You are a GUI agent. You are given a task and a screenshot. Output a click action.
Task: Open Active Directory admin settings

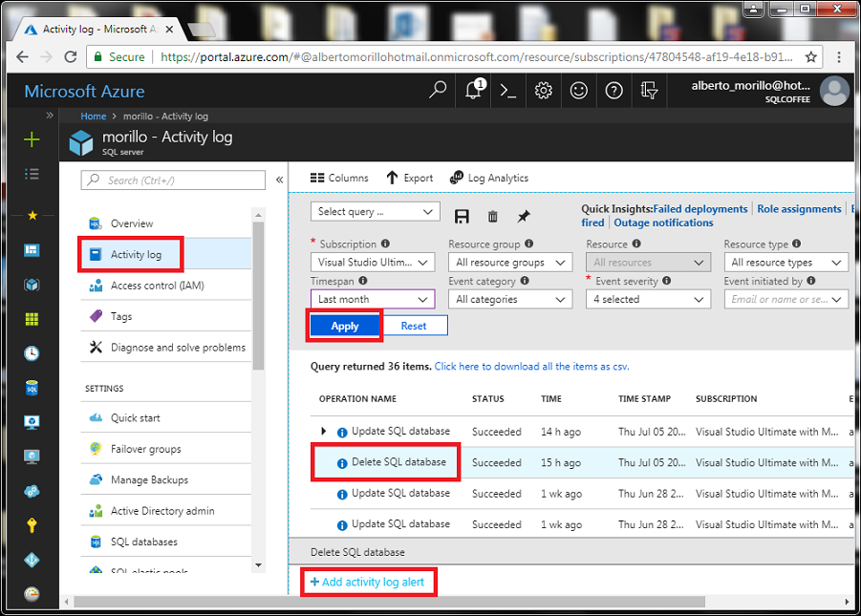(166, 511)
